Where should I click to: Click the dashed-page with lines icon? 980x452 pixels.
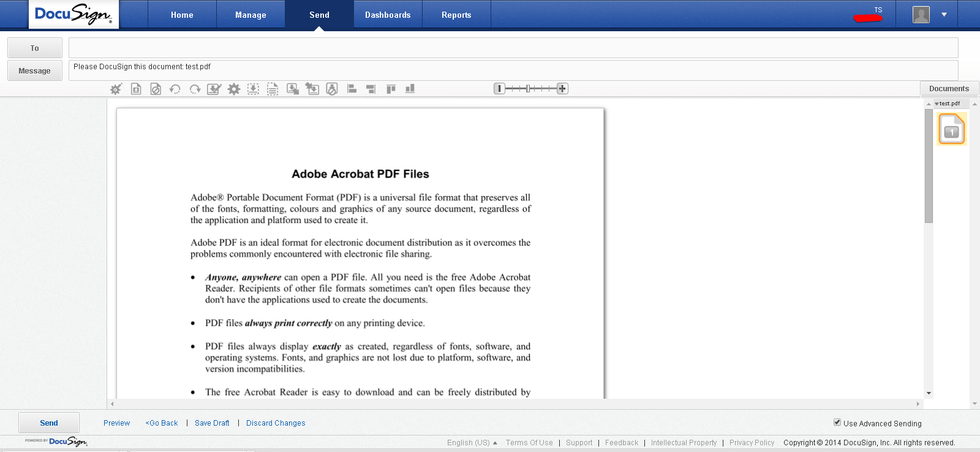[273, 89]
